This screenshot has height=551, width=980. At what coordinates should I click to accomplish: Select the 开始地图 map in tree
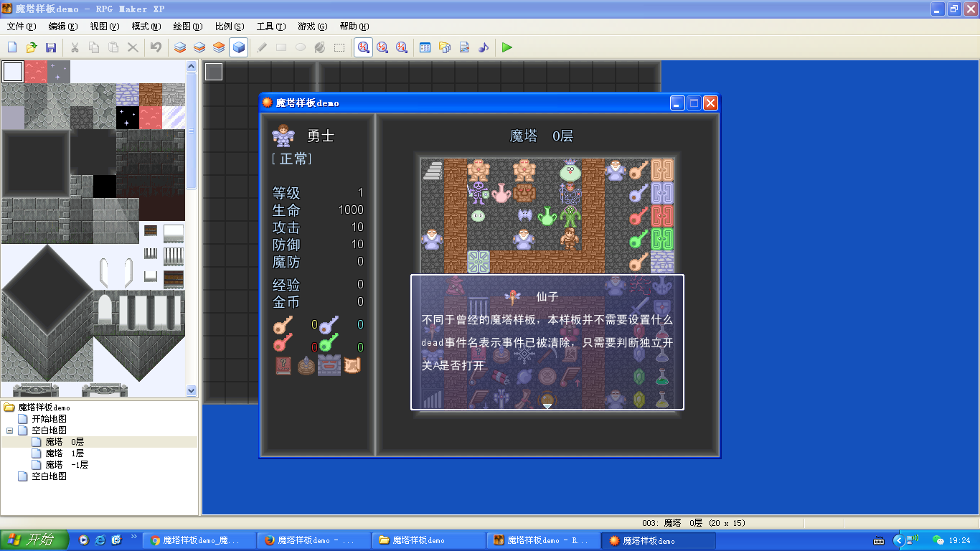tap(49, 419)
